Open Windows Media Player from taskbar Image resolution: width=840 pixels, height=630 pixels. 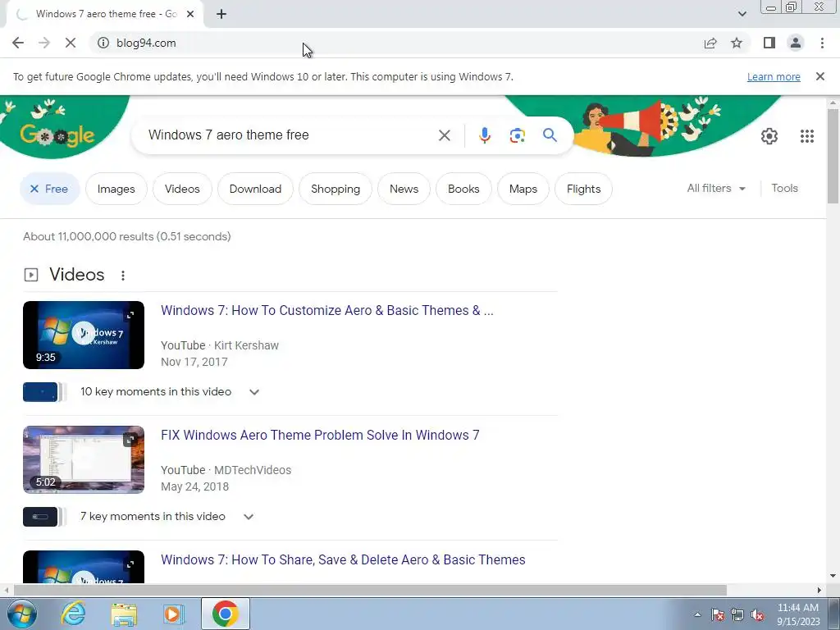(174, 614)
